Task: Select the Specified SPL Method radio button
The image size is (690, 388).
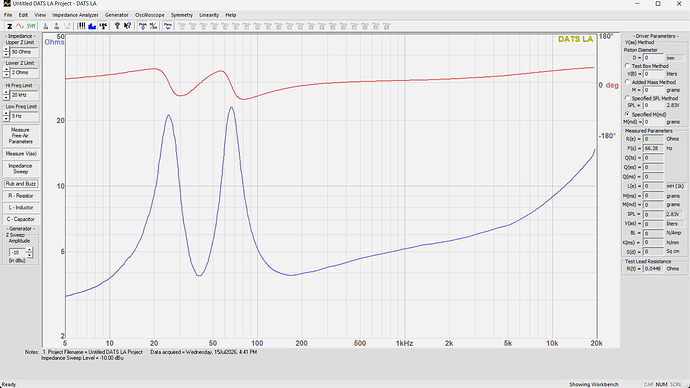Action: coord(628,98)
